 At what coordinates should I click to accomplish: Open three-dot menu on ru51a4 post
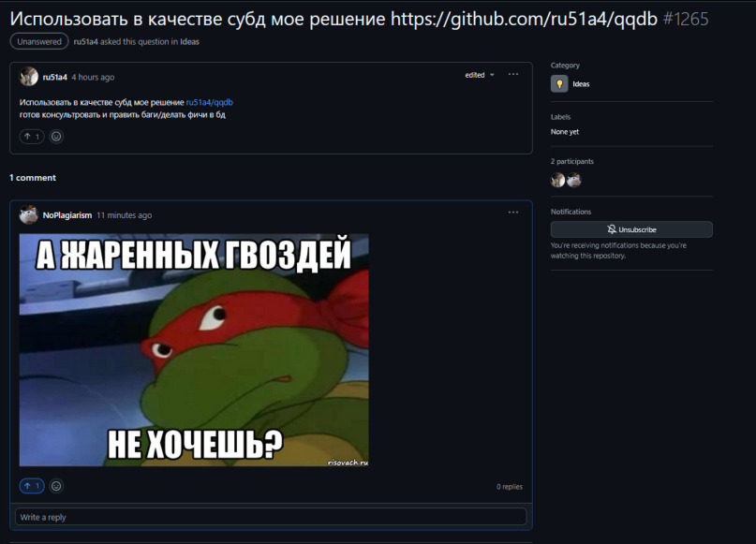(513, 74)
